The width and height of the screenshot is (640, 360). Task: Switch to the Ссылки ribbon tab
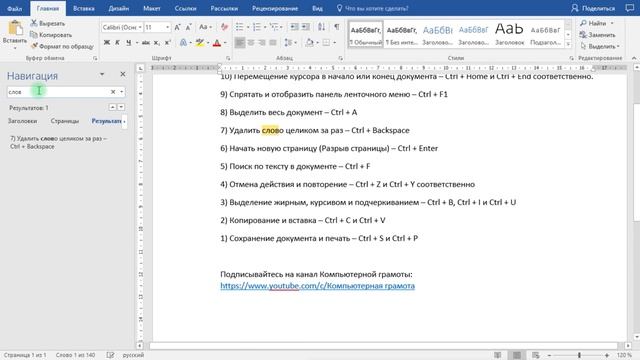[185, 8]
